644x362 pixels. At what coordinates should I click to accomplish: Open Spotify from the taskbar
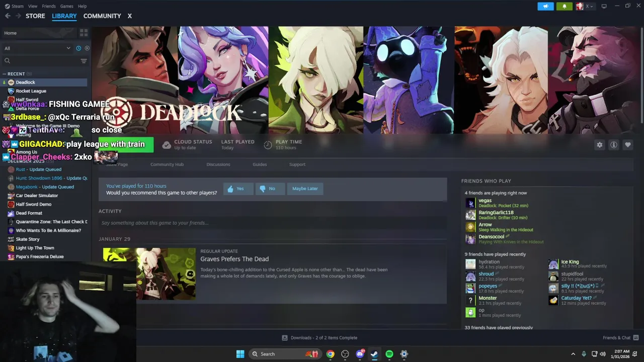pos(389,354)
